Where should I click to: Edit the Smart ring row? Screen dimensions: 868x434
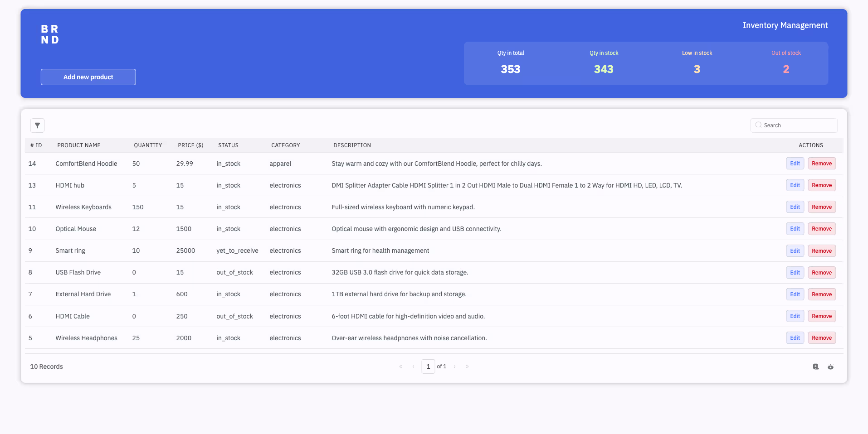pyautogui.click(x=795, y=251)
